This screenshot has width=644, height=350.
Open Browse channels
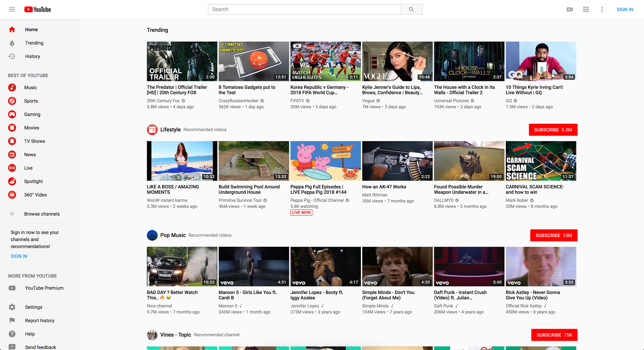tap(42, 214)
